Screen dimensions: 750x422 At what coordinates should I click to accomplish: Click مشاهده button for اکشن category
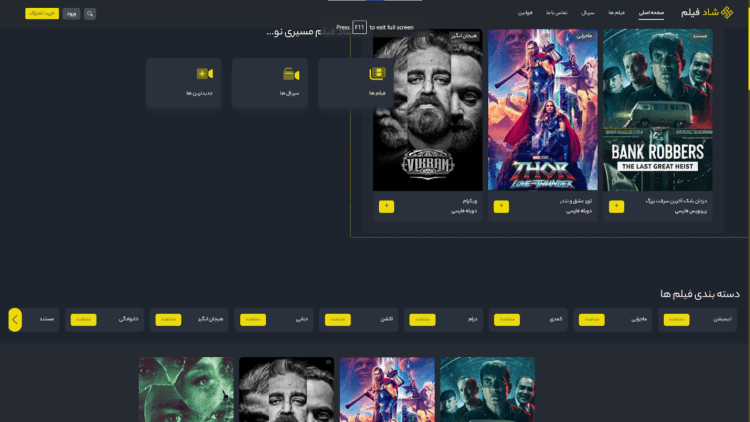click(338, 320)
